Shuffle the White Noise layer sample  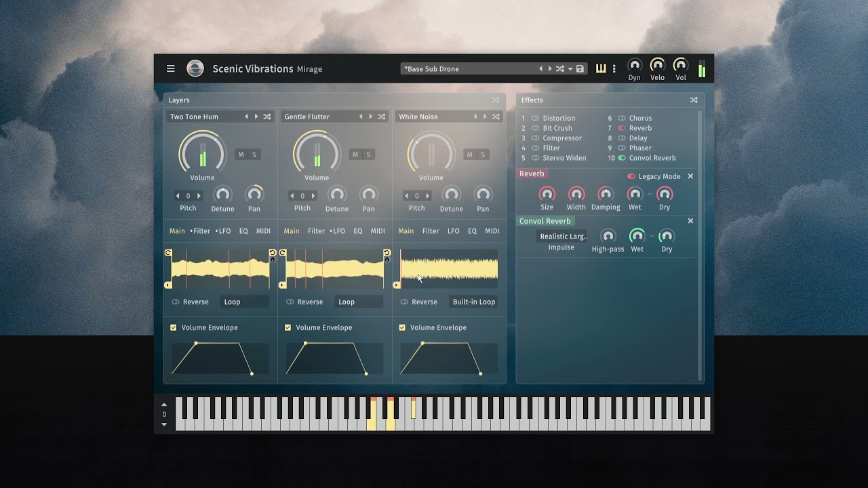[x=496, y=117]
